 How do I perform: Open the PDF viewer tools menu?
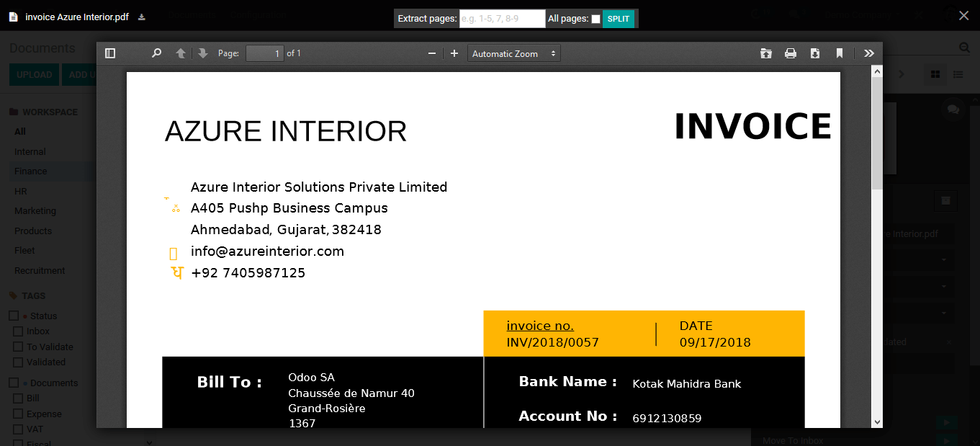tap(869, 53)
